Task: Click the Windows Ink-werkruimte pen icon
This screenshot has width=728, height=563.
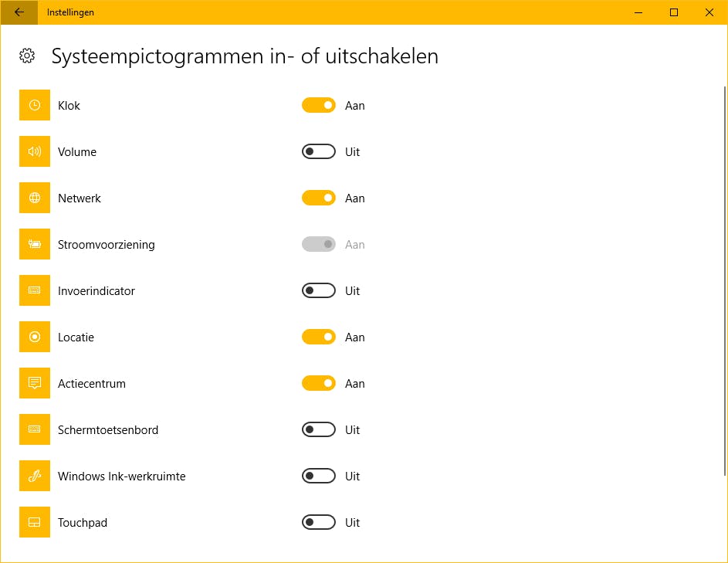Action: [x=35, y=477]
